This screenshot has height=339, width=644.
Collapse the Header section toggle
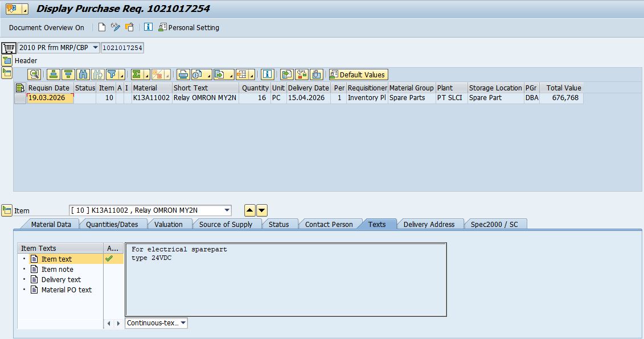pos(7,61)
